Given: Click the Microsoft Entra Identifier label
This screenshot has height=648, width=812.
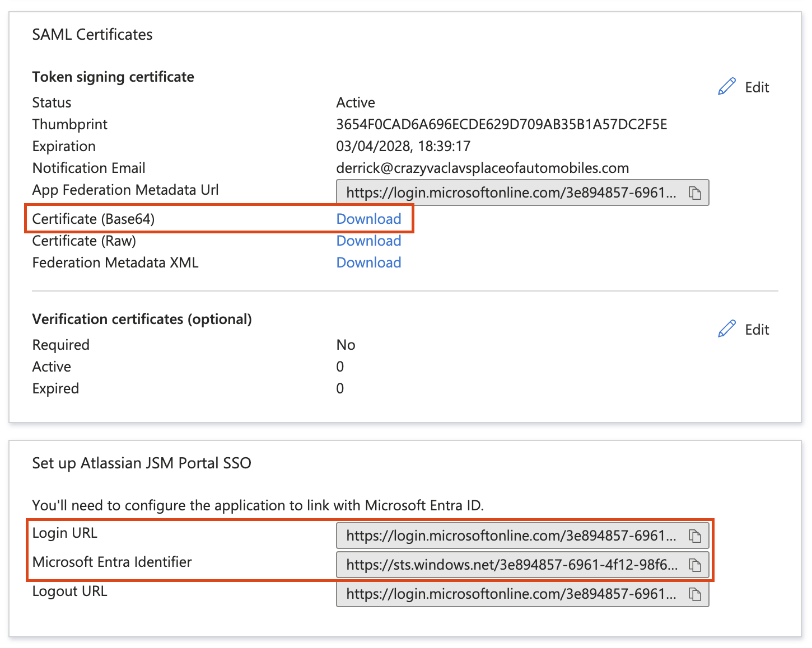Looking at the screenshot, I should pyautogui.click(x=112, y=562).
